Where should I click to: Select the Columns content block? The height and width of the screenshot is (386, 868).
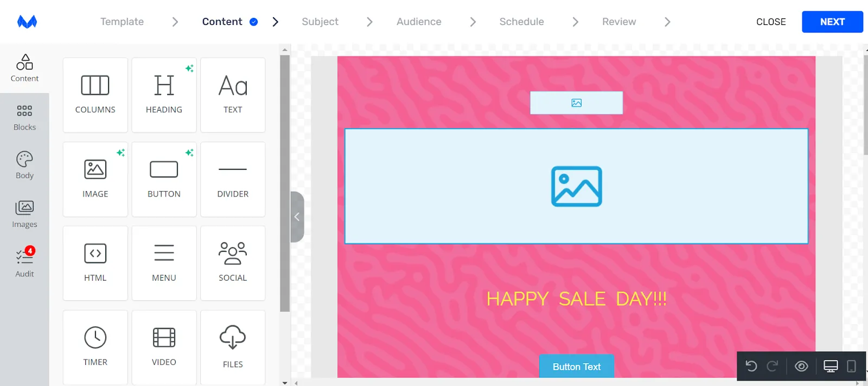(x=95, y=95)
